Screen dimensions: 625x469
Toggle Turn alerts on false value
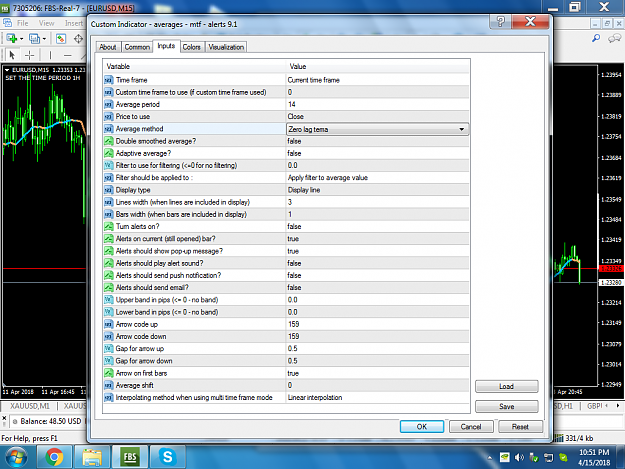[377, 226]
